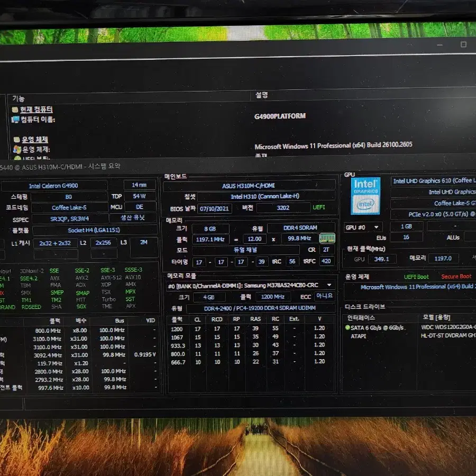Click the ECC value 아니요
The height and width of the screenshot is (476, 476).
(325, 296)
